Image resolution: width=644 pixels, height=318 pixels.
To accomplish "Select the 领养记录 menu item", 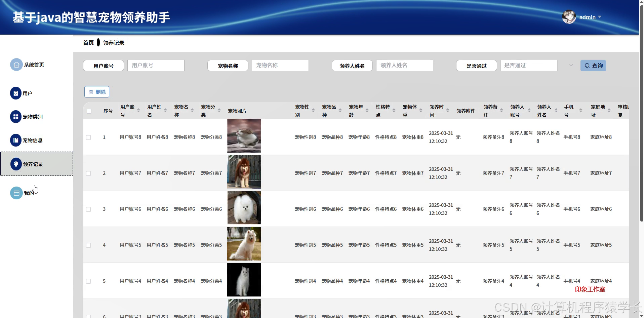I will (x=37, y=164).
